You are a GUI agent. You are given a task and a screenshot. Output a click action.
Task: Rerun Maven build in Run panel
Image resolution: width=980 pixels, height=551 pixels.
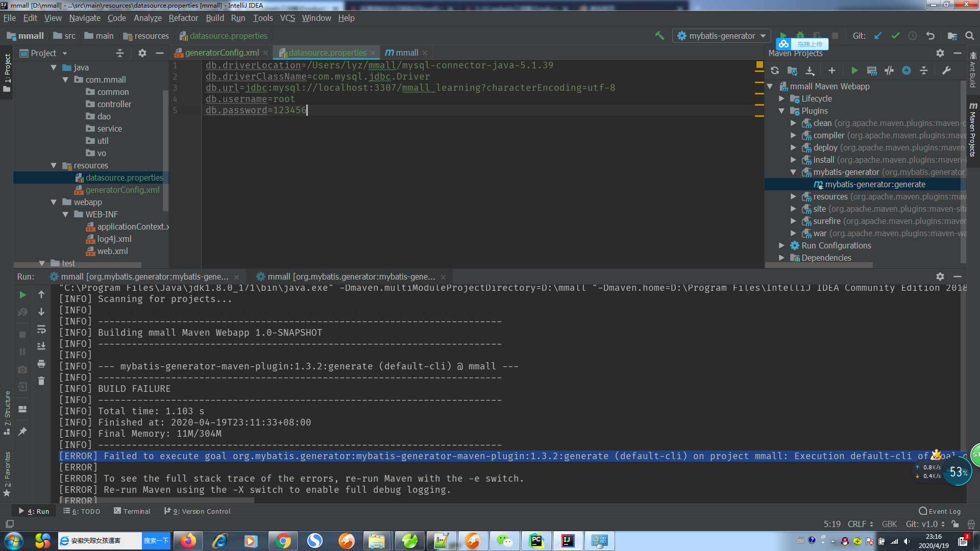22,294
